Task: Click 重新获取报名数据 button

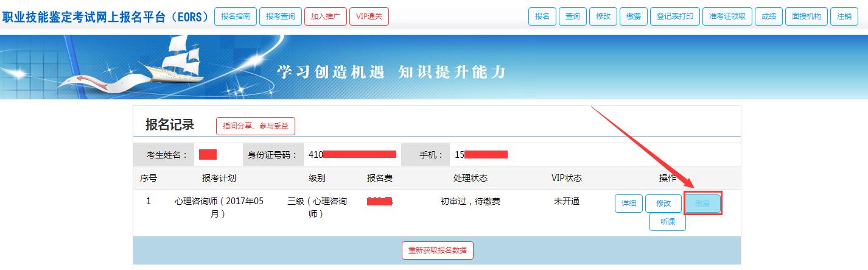Action: [x=438, y=250]
